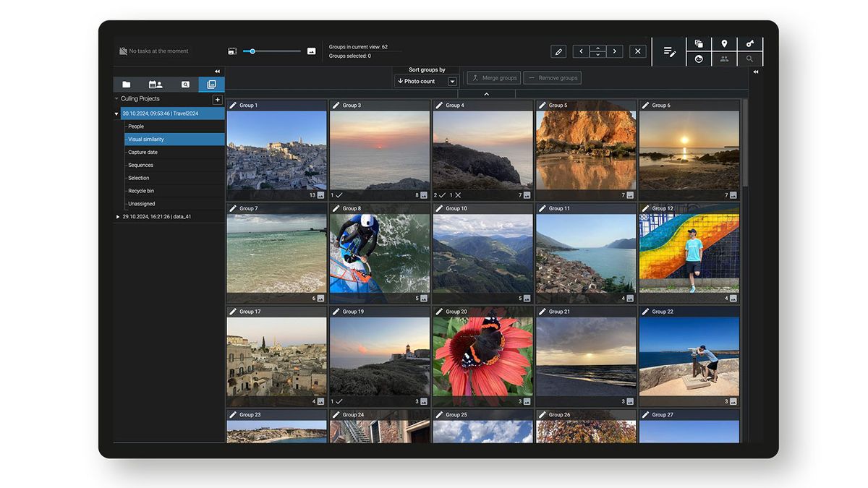Click the Merge groups button
The width and height of the screenshot is (868, 488).
(493, 77)
